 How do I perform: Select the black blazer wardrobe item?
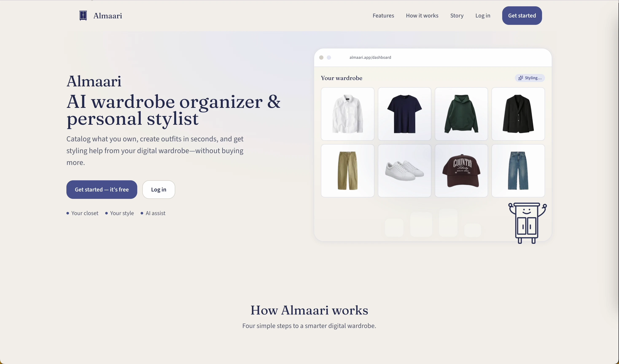518,114
